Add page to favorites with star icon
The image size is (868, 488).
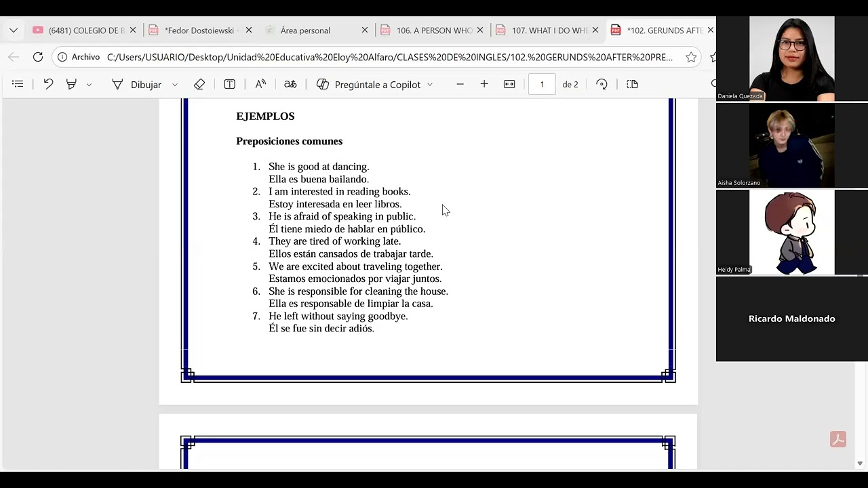coord(691,57)
